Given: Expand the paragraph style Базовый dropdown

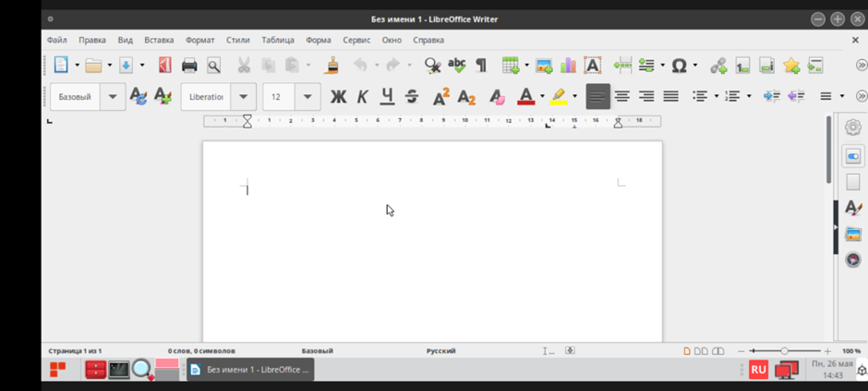Looking at the screenshot, I should coord(113,97).
